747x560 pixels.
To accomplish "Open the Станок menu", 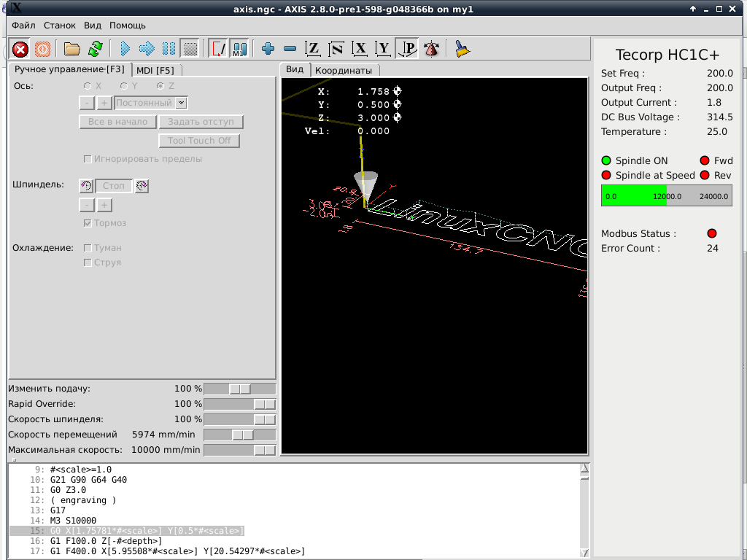I will pyautogui.click(x=59, y=25).
